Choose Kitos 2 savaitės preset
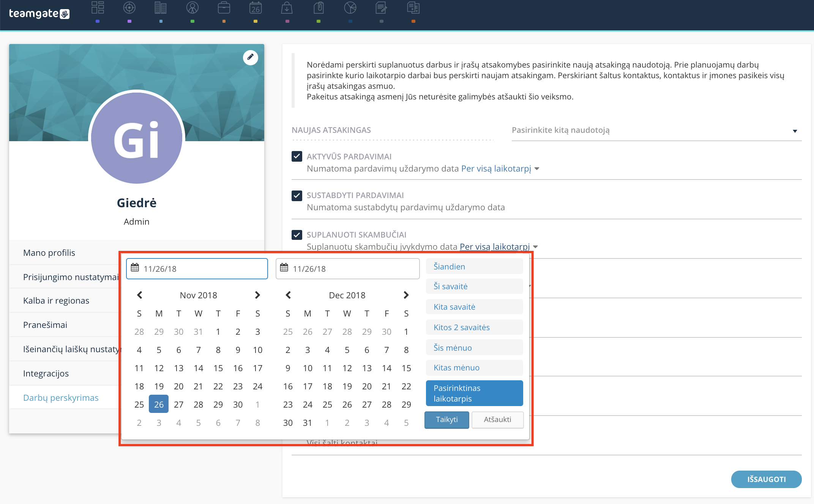This screenshot has height=504, width=814. (475, 327)
